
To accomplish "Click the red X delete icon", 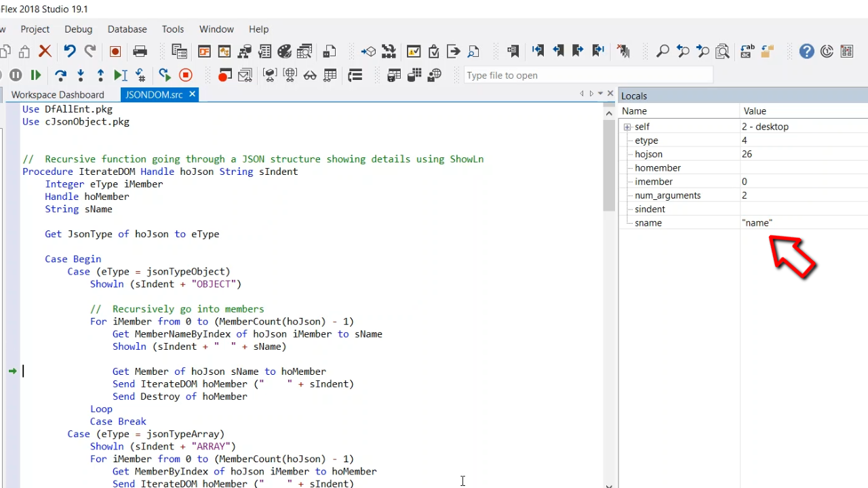I will 45,52.
